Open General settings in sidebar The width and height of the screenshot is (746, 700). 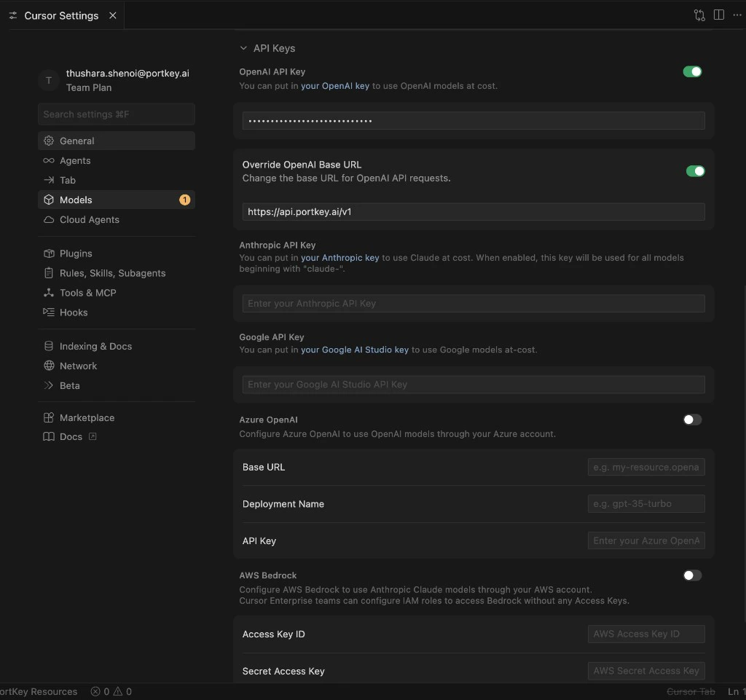pos(117,141)
